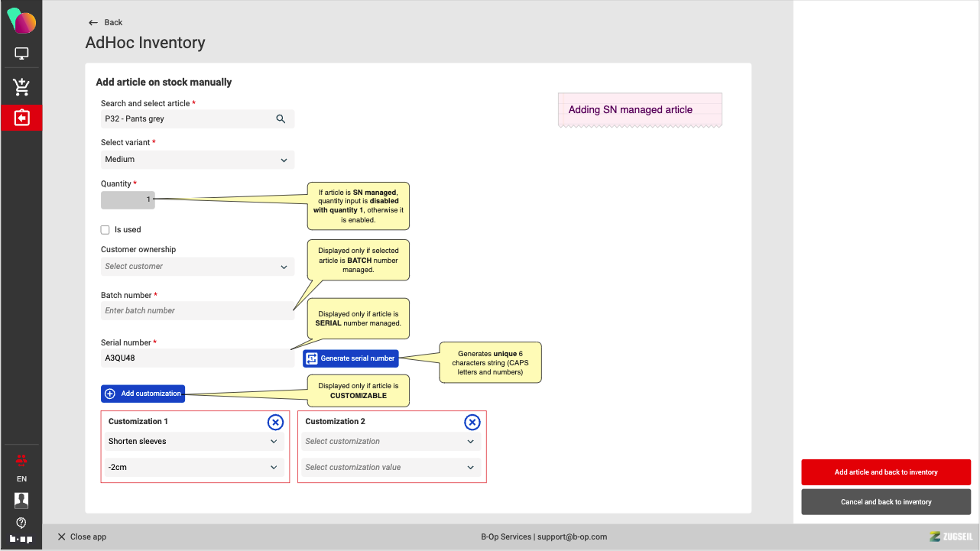Screen dimensions: 980x551
Task: Toggle the "Is used" checkbox
Action: [x=105, y=230]
